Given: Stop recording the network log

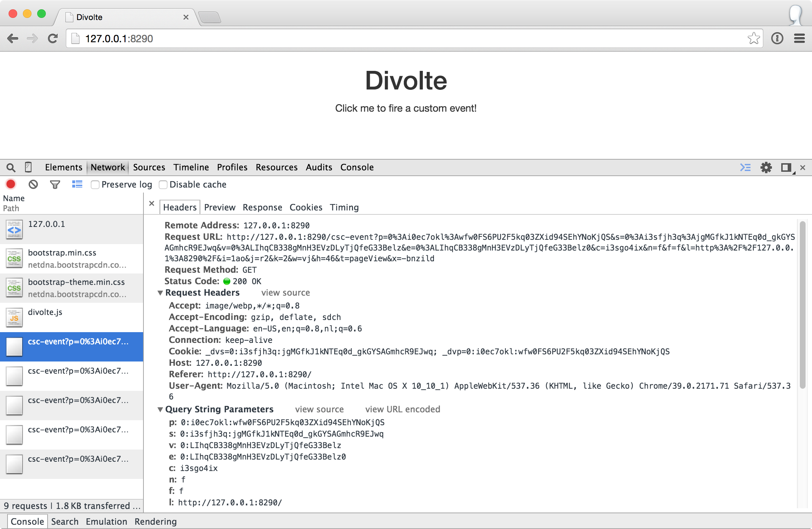Looking at the screenshot, I should [x=10, y=184].
